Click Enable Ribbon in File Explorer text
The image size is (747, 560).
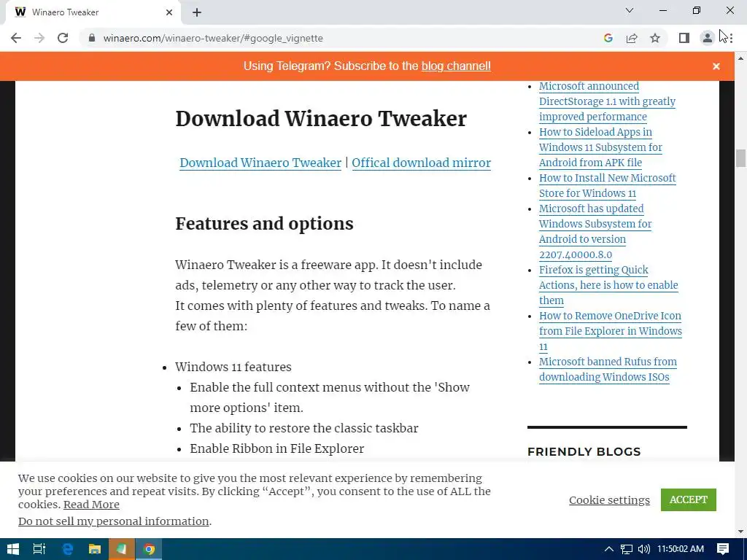coord(276,448)
